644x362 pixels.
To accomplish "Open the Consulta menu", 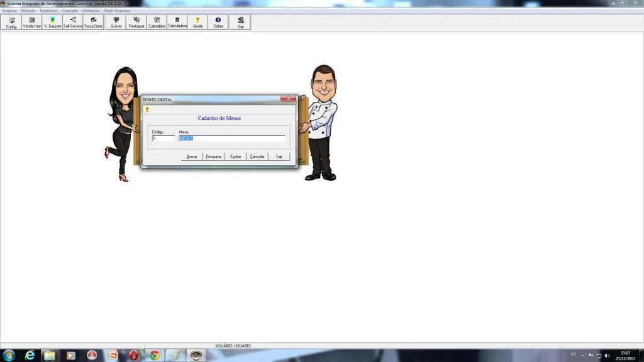I will (70, 11).
